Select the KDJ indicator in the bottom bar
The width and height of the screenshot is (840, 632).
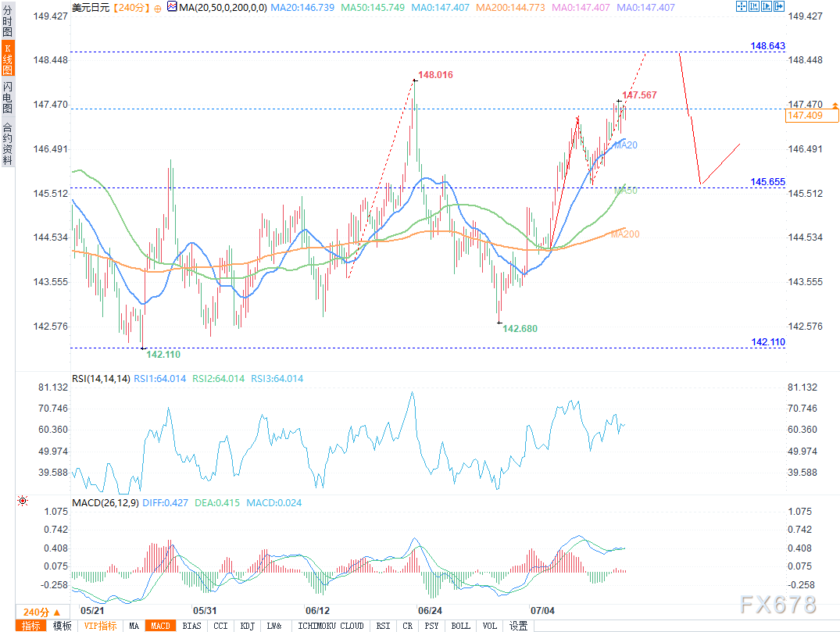click(x=248, y=626)
